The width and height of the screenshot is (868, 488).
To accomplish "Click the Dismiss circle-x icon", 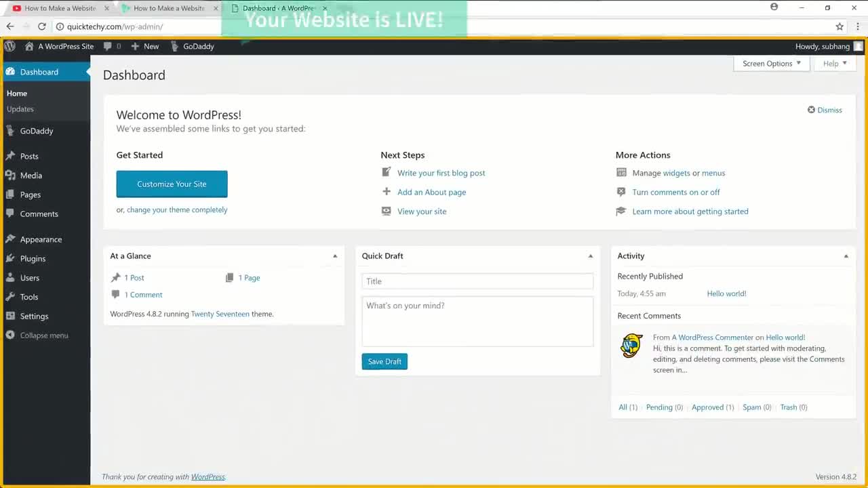I will pos(811,110).
